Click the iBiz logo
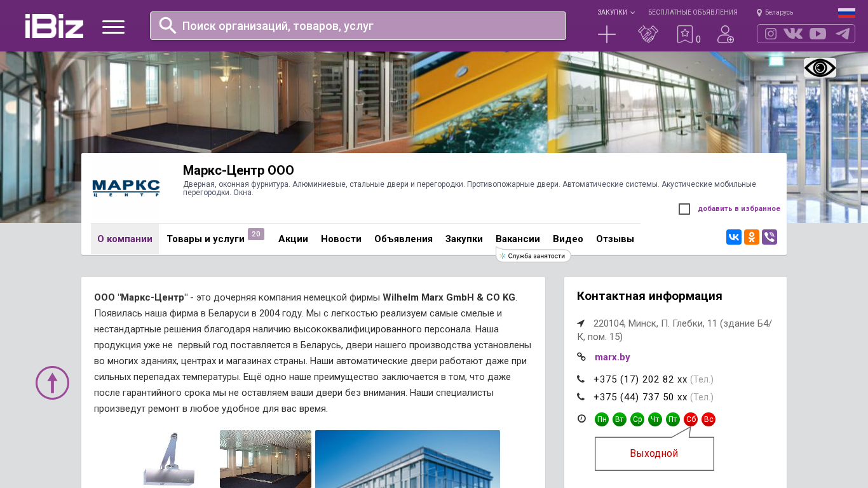 click(x=54, y=26)
